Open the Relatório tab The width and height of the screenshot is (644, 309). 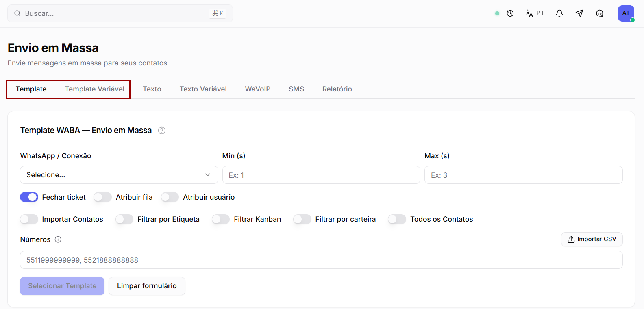tap(337, 89)
